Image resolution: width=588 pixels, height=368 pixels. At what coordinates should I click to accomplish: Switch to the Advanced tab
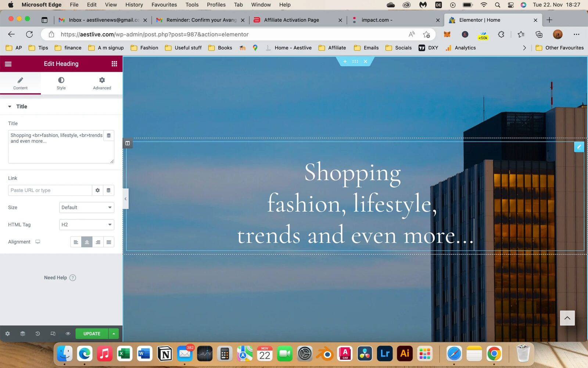102,83
